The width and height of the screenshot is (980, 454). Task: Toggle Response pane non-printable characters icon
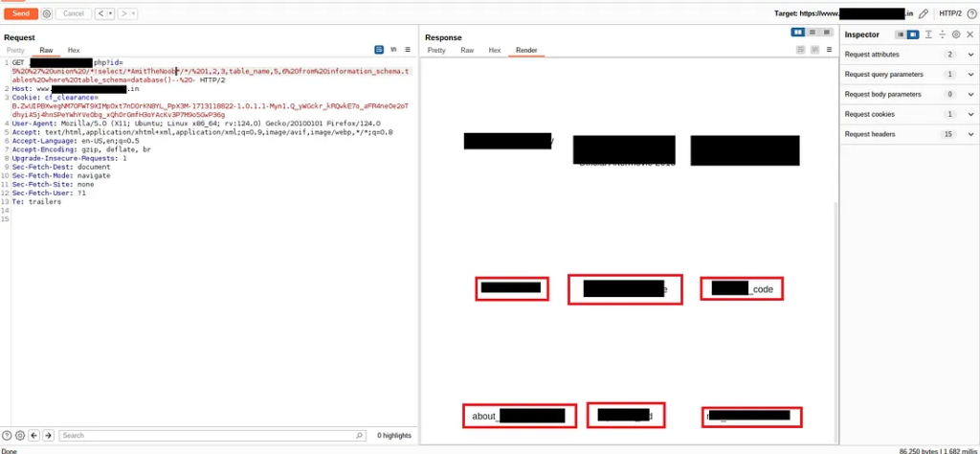coord(815,50)
